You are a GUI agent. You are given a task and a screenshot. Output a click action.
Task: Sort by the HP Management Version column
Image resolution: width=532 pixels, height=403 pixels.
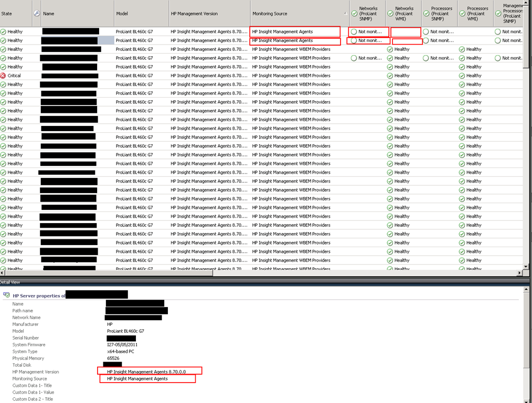click(209, 14)
